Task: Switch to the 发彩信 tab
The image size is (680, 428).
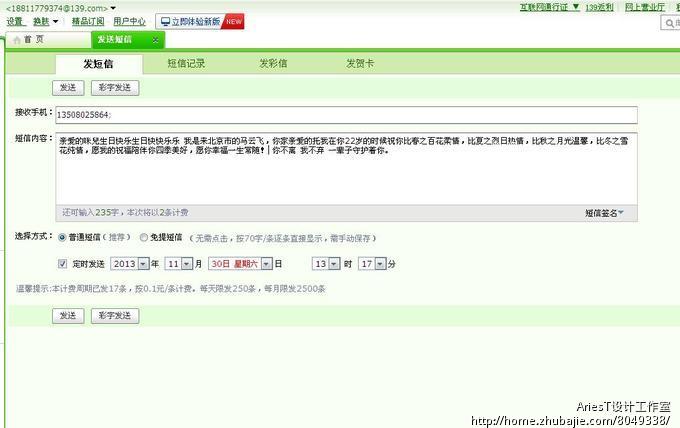Action: pos(273,64)
